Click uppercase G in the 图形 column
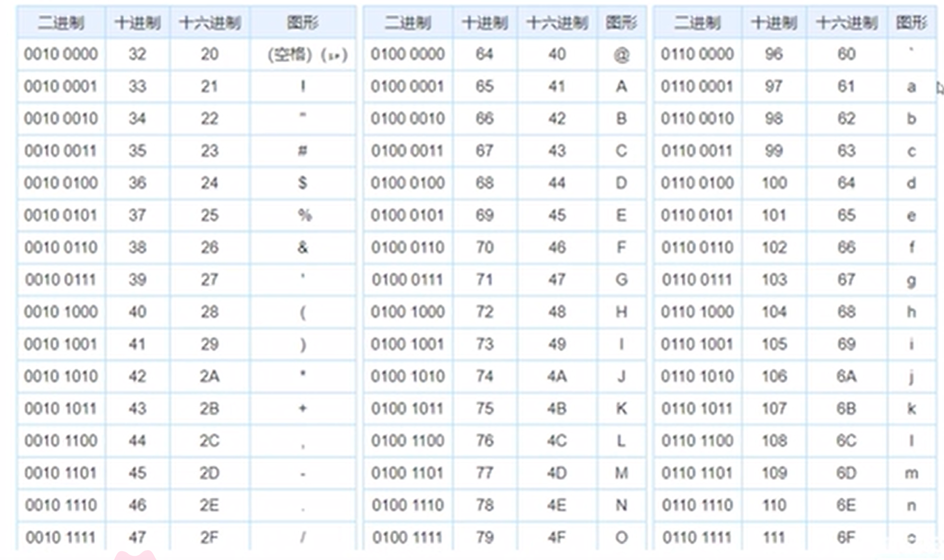Viewport: 944px width, 560px height. [x=621, y=279]
